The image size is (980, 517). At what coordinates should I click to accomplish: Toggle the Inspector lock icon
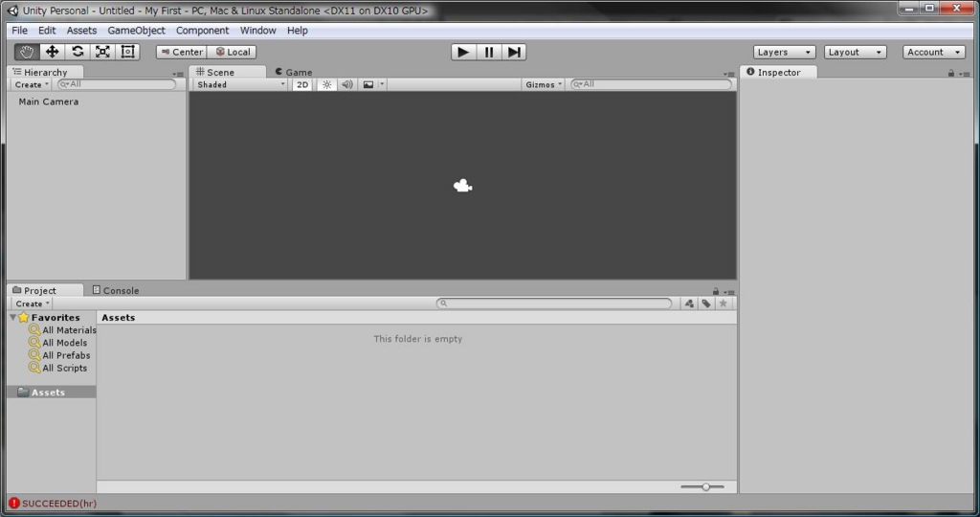(950, 73)
